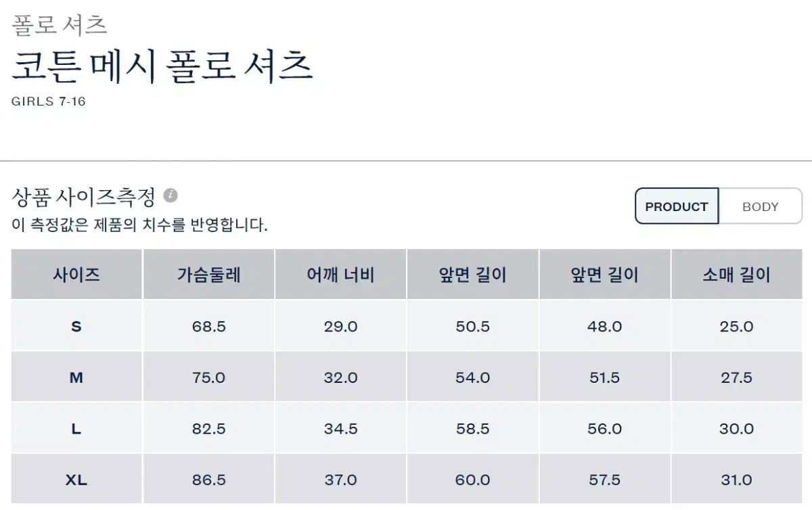The width and height of the screenshot is (812, 510).
Task: Click the S size row label
Action: click(x=76, y=327)
